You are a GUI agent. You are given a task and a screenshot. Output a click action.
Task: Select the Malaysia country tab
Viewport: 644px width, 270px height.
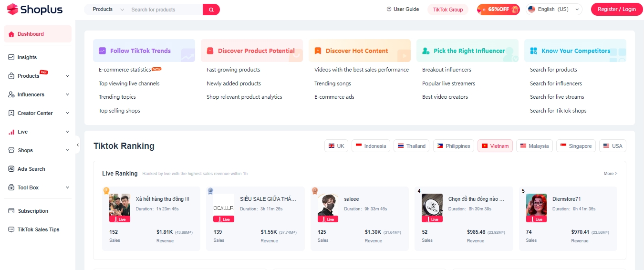click(x=534, y=146)
